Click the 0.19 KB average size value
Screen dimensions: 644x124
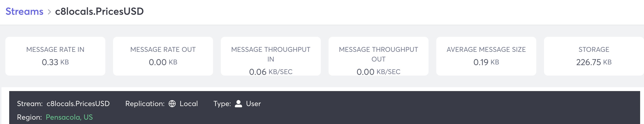pos(486,62)
